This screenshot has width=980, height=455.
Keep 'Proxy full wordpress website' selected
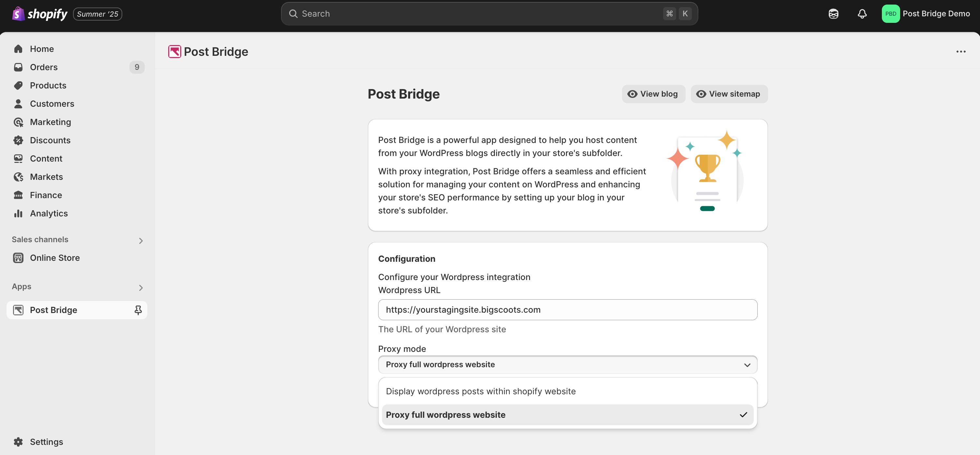pyautogui.click(x=445, y=415)
